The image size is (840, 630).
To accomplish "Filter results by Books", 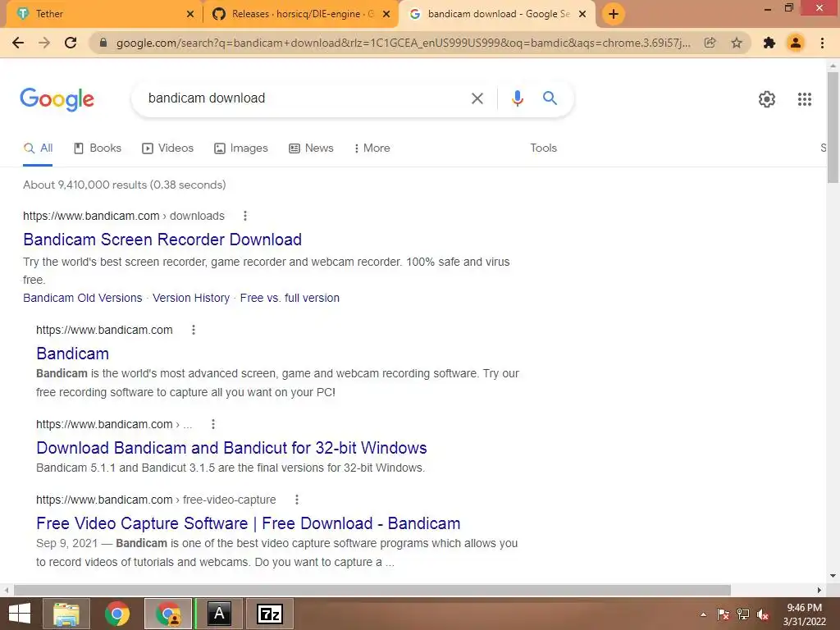I will tap(98, 148).
